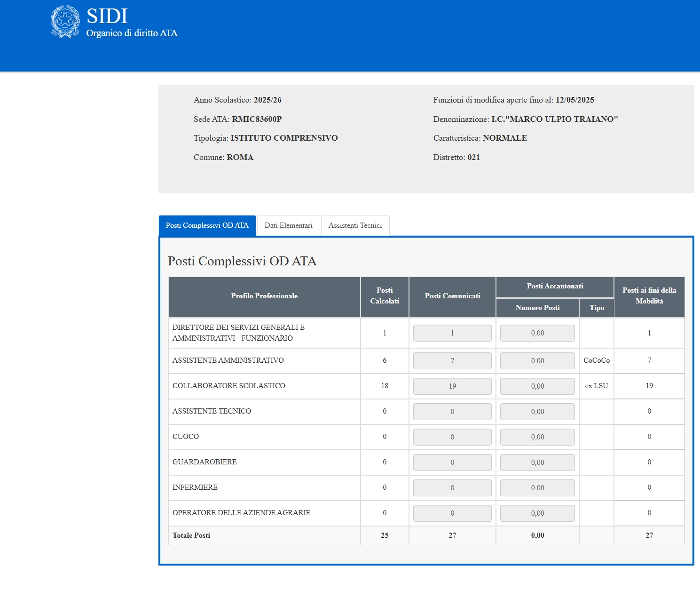The image size is (700, 590).
Task: Click the Italian Republic emblem logo
Action: click(65, 22)
